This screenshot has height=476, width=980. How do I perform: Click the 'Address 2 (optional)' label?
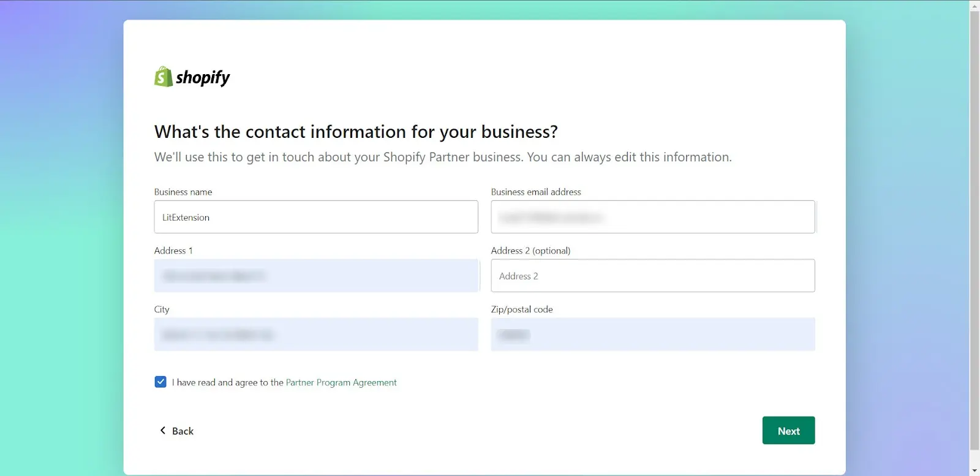click(530, 251)
